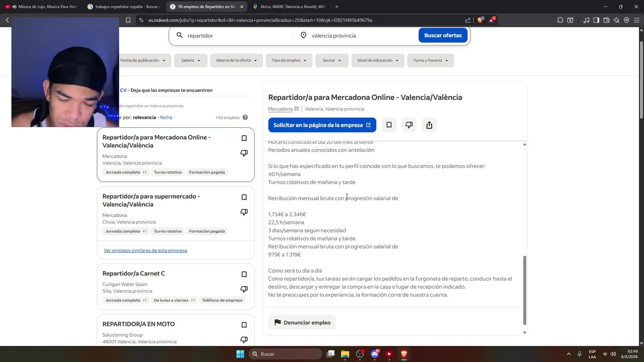Click job description scroll down arrow
The image size is (644, 362).
click(525, 332)
